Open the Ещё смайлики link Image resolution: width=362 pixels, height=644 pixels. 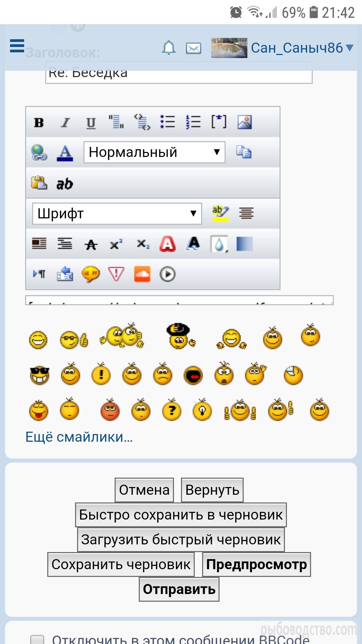pos(79,437)
